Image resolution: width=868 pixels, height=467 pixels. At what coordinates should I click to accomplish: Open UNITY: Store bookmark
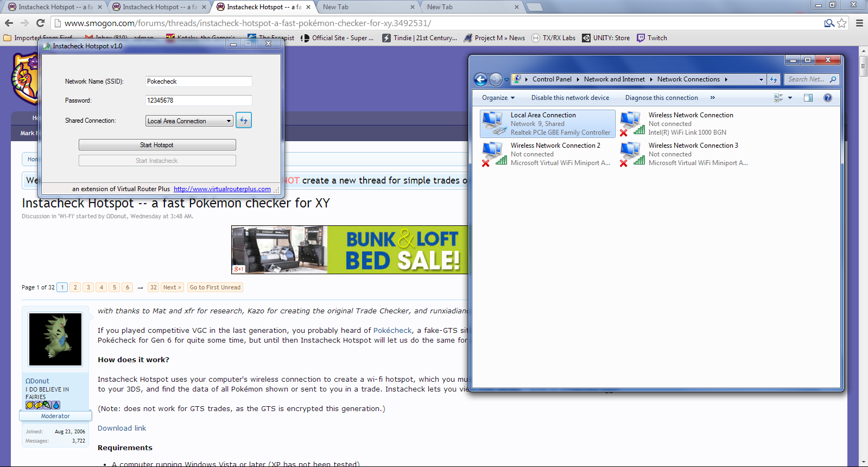tap(606, 38)
